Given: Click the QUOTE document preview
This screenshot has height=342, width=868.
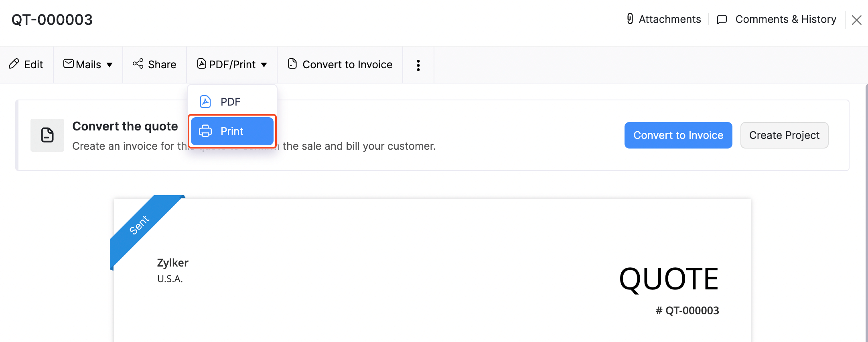Looking at the screenshot, I should coord(432,273).
